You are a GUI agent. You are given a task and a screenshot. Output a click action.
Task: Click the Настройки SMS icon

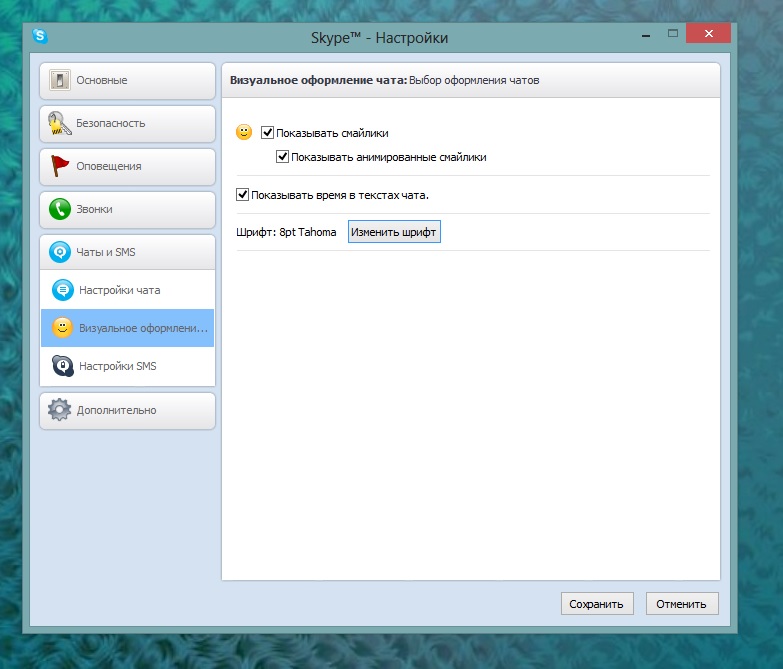tap(62, 366)
